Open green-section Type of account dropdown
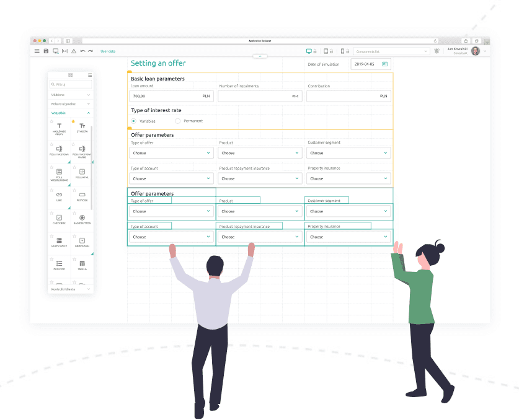Screen dimensions: 519x420 tap(172, 237)
